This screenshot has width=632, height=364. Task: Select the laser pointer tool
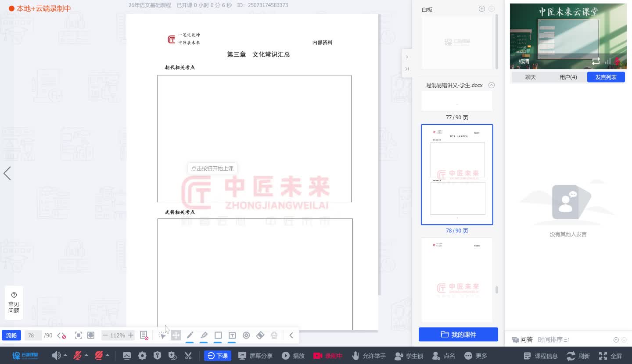pos(246,335)
